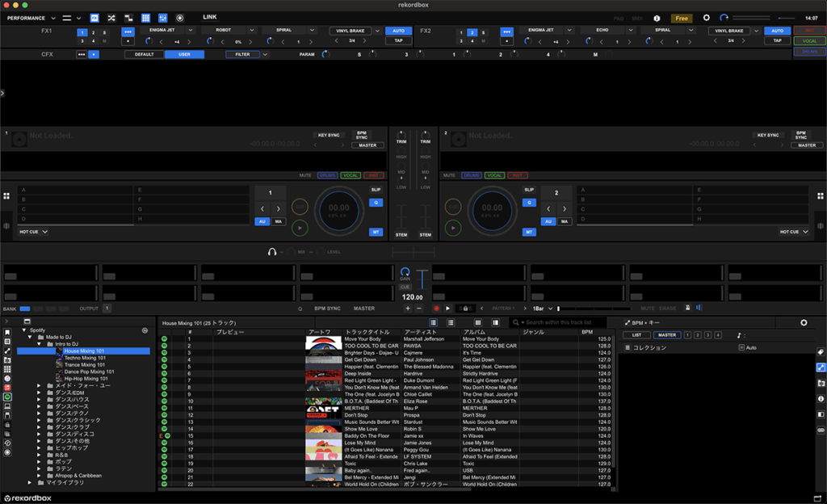Viewport: 827px width, 504px height.
Task: Click the music note icon in related tracks
Action: (x=739, y=335)
